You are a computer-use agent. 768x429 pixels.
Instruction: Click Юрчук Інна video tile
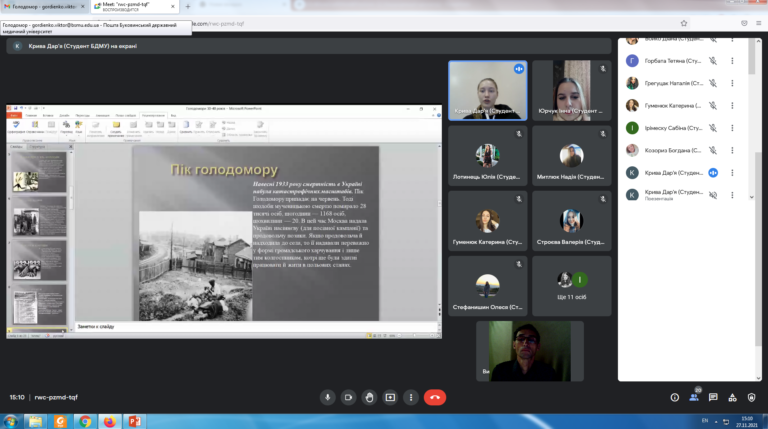click(x=572, y=91)
